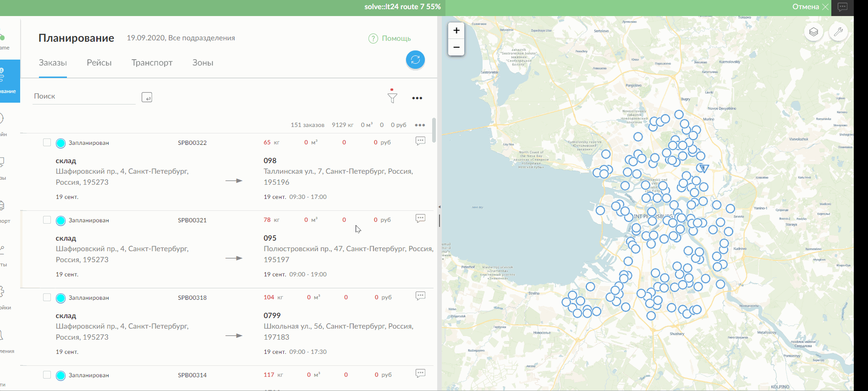Collapse the orders panel with the divider arrow

439,207
